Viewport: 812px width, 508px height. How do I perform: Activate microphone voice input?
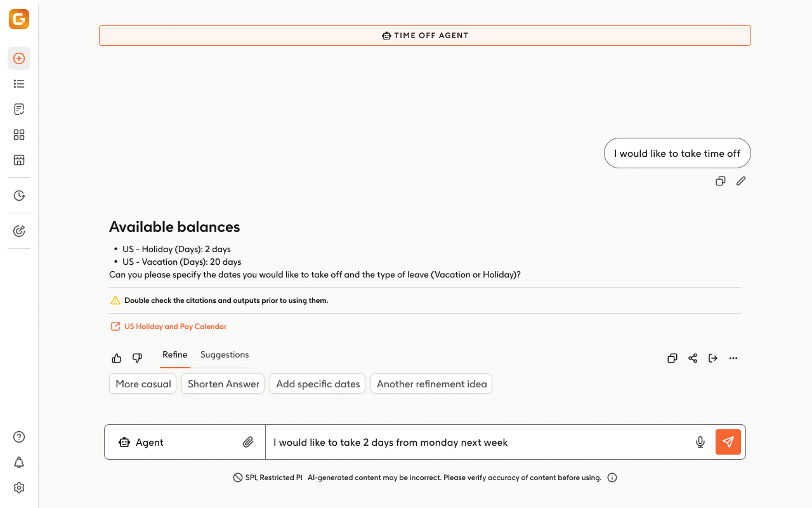point(700,442)
